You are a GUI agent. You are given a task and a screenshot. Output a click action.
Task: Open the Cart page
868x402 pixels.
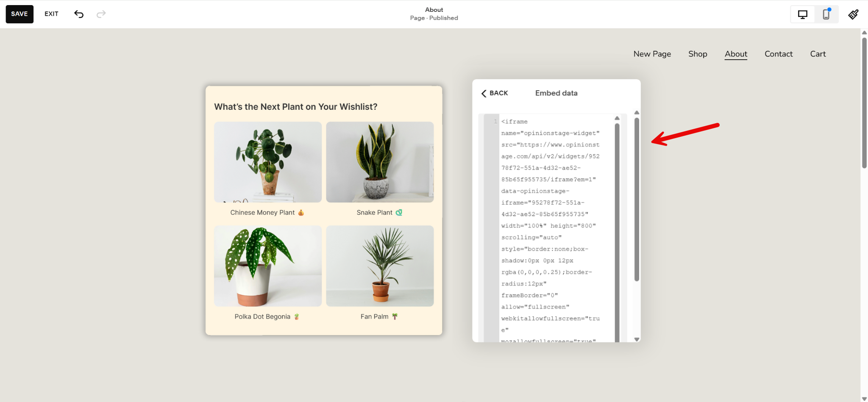point(818,54)
